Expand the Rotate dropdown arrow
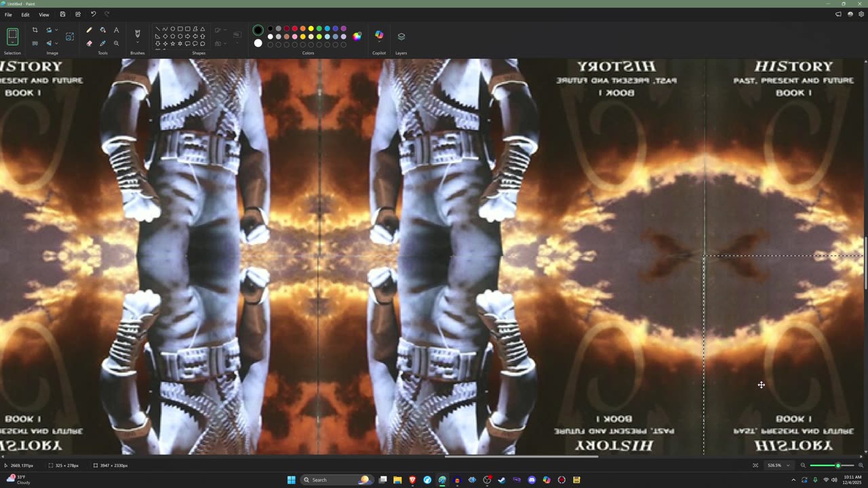This screenshot has height=488, width=868. [x=56, y=30]
